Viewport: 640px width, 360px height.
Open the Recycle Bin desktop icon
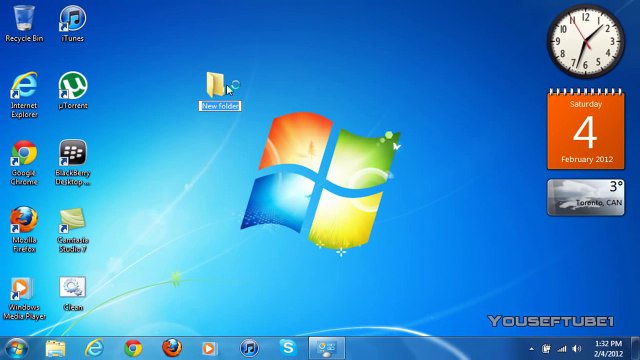24,23
